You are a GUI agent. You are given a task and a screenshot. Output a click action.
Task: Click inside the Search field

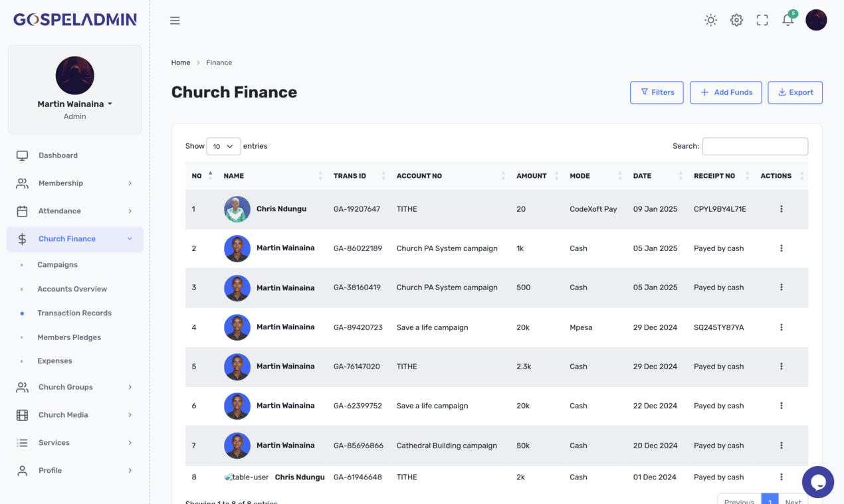(x=755, y=146)
